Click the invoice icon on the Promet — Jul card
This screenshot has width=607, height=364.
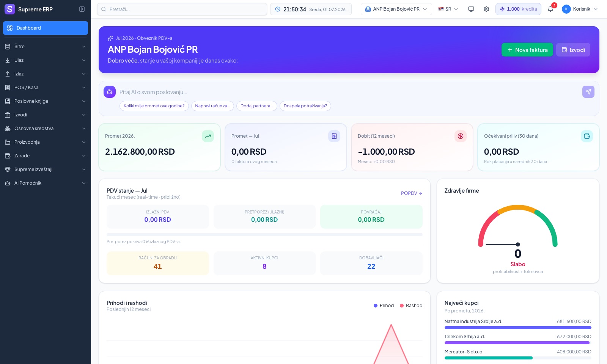334,136
